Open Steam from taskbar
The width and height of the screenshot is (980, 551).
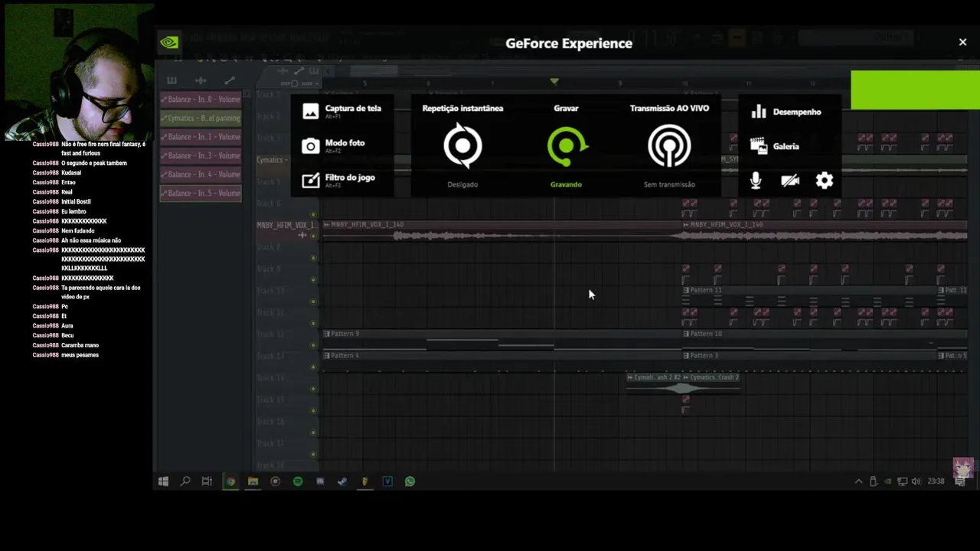click(x=342, y=481)
